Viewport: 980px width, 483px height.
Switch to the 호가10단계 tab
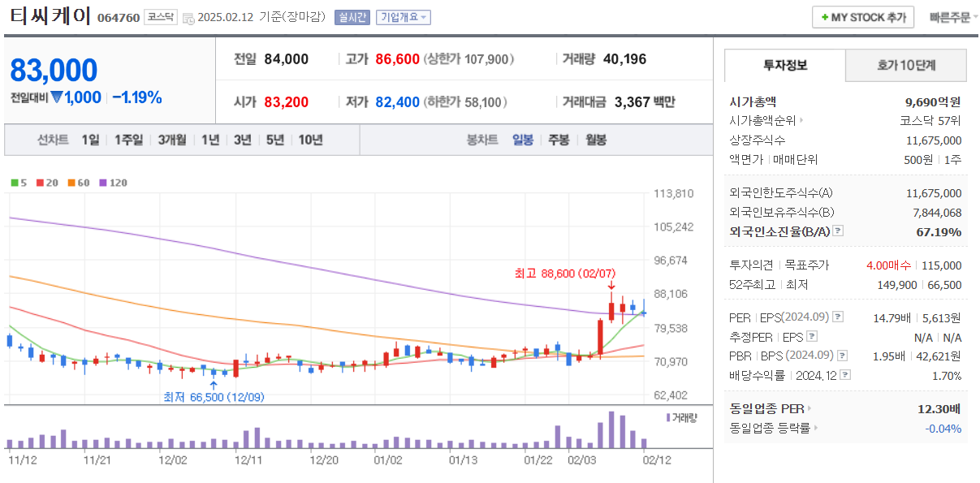coord(906,65)
